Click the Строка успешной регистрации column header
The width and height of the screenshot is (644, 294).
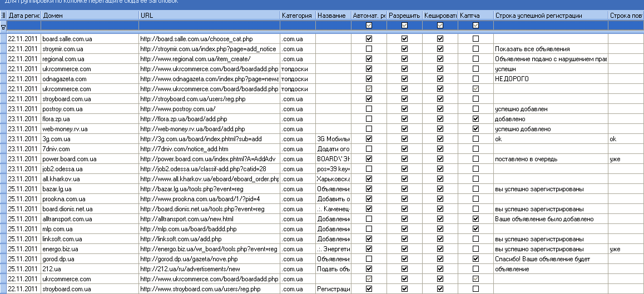coord(551,16)
